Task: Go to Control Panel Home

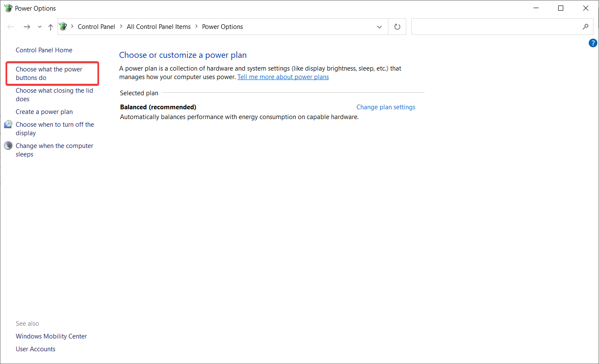Action: [44, 50]
